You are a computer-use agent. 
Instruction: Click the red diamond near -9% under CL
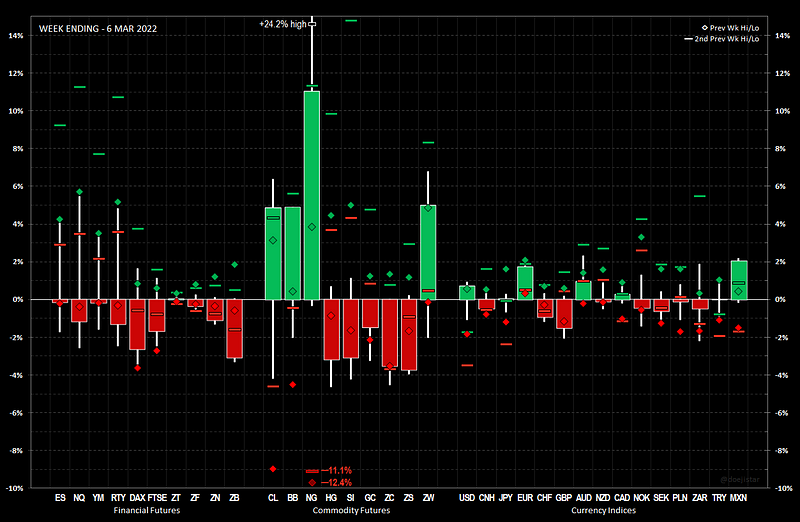tap(273, 469)
